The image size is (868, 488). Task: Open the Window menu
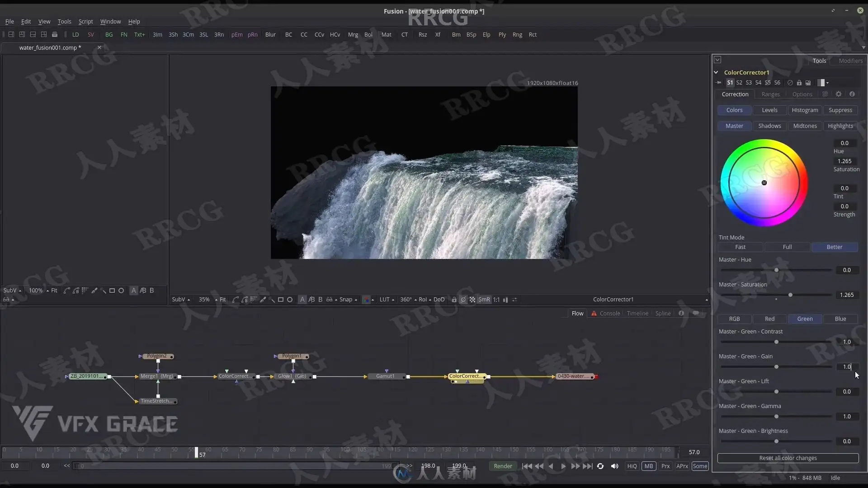click(110, 21)
